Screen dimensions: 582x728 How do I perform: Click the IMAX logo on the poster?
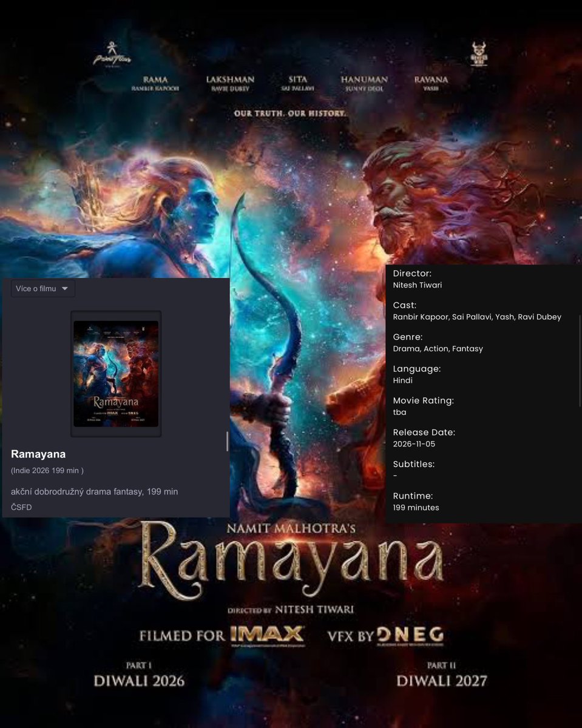(266, 635)
